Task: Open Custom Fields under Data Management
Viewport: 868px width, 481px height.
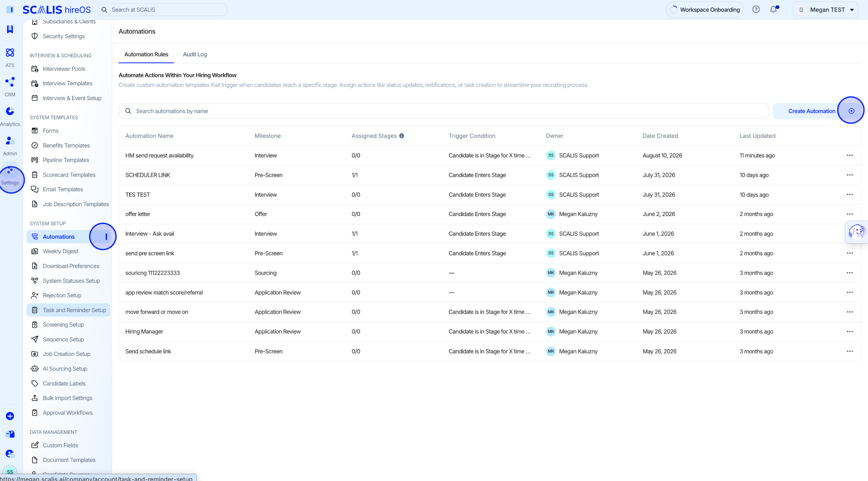Action: click(x=60, y=445)
